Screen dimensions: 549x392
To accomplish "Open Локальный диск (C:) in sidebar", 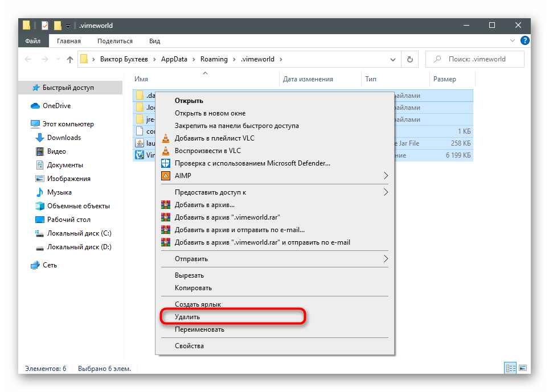I will 79,233.
